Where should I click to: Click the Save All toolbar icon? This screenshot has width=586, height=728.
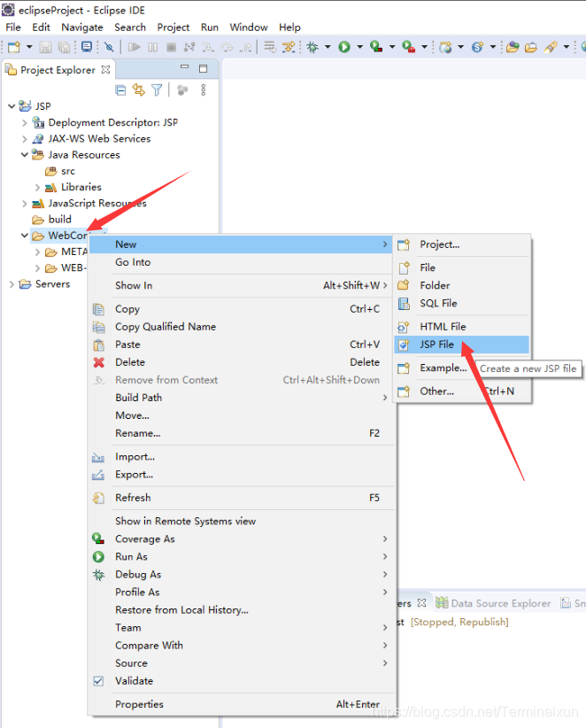(64, 47)
